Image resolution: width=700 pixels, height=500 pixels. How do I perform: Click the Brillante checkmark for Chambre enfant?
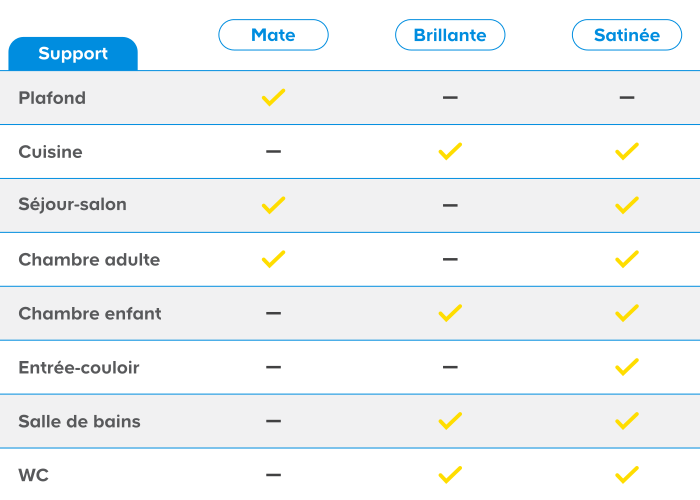(450, 313)
